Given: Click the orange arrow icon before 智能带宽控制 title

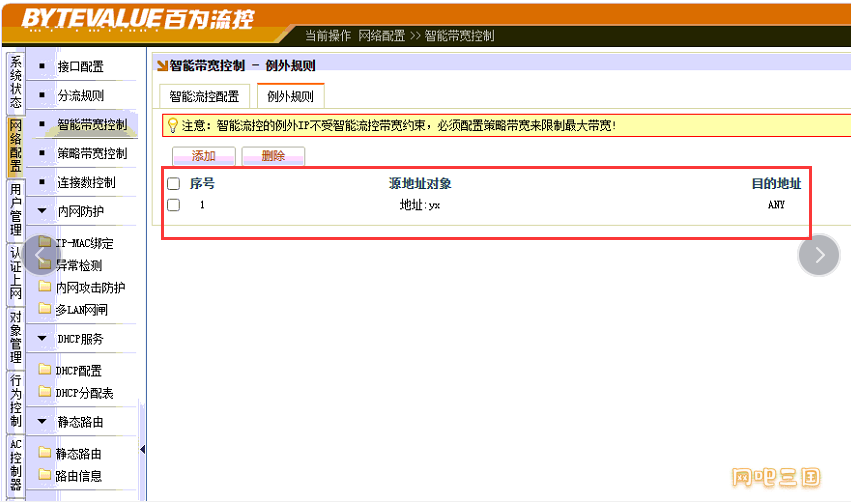Looking at the screenshot, I should (162, 66).
